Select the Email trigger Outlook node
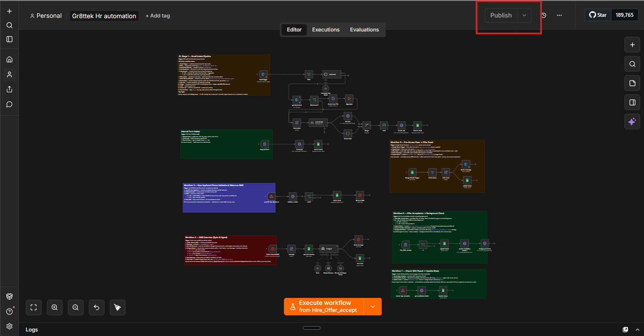Screen dimensions: 644x336 (263, 74)
